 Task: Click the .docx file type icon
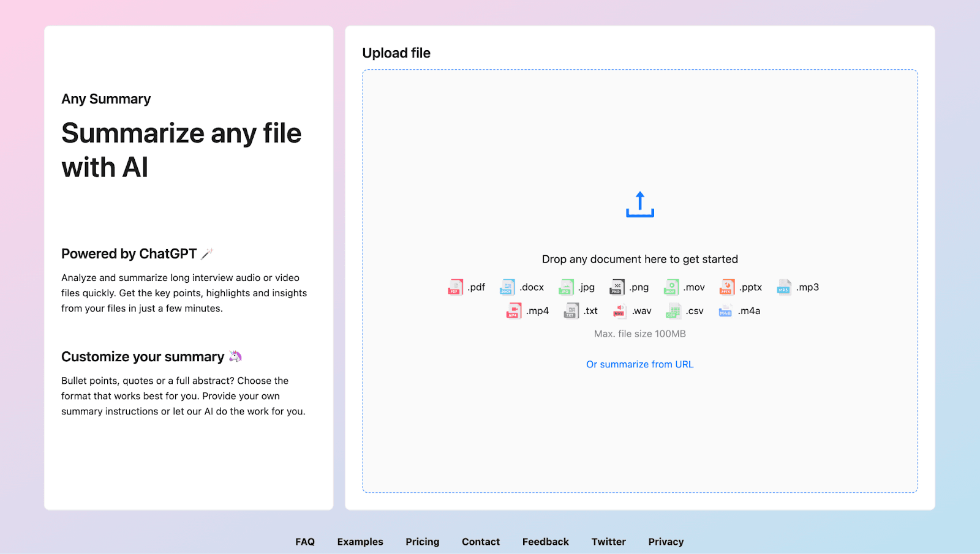click(x=507, y=287)
